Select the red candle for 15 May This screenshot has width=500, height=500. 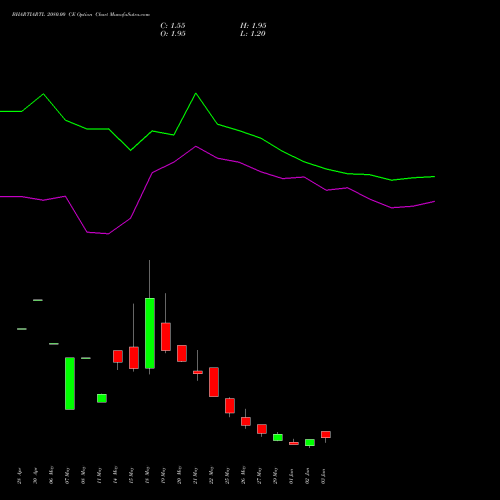[134, 358]
